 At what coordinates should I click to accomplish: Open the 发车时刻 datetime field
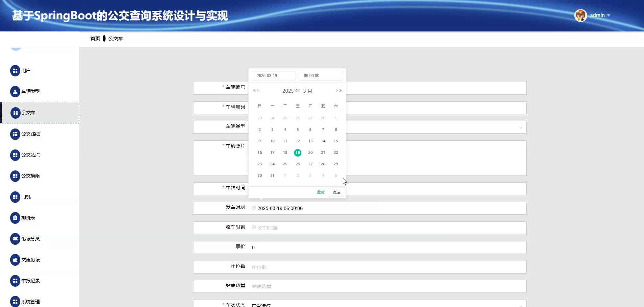point(360,208)
